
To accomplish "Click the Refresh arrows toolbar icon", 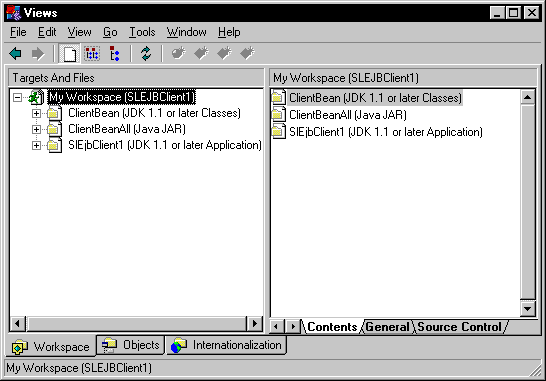I will tap(146, 54).
